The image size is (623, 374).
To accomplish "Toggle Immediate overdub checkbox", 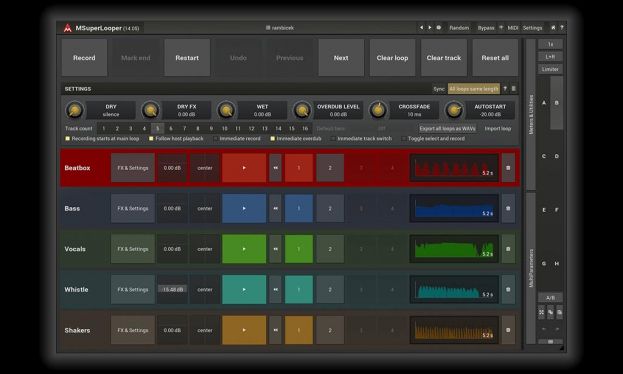I will click(x=273, y=138).
